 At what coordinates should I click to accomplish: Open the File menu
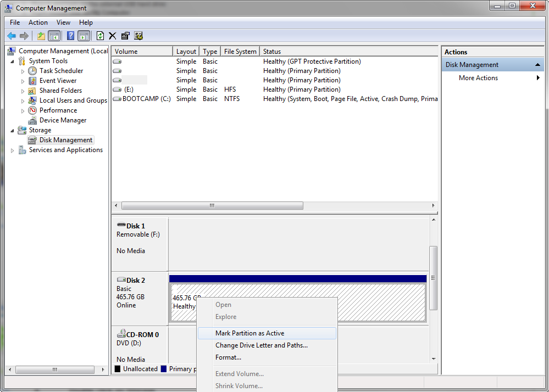pyautogui.click(x=15, y=23)
